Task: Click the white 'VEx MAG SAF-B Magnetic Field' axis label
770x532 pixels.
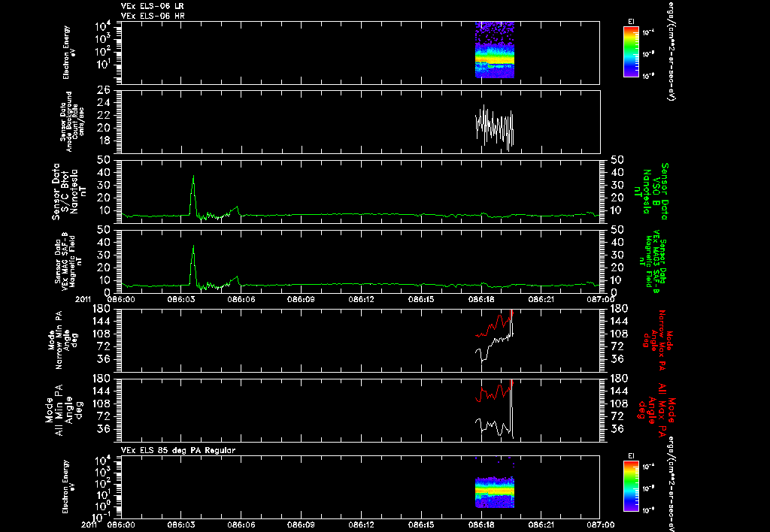Action: tap(68, 261)
